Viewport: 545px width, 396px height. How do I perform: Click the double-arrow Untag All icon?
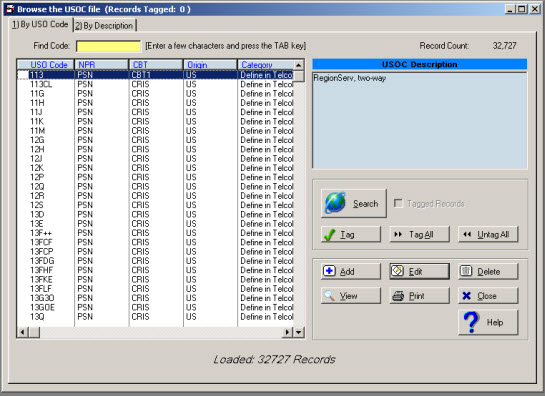(467, 234)
